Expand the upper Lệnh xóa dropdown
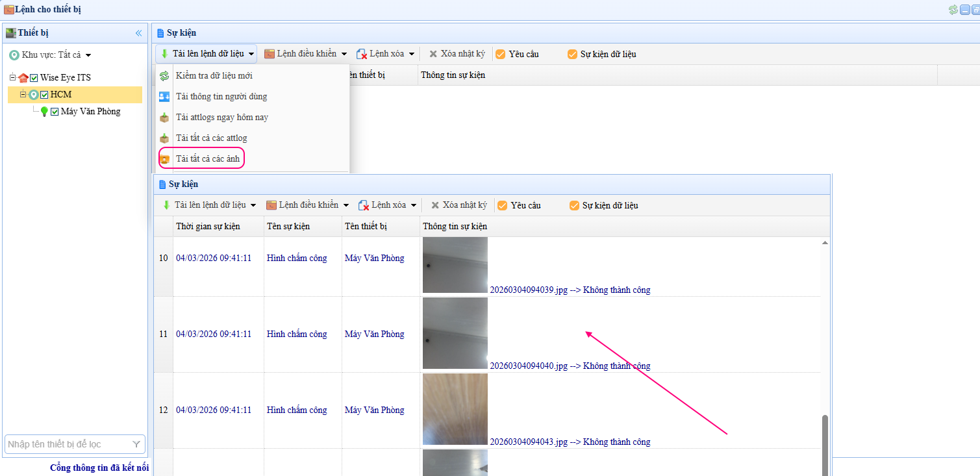The height and width of the screenshot is (476, 980). (x=386, y=54)
